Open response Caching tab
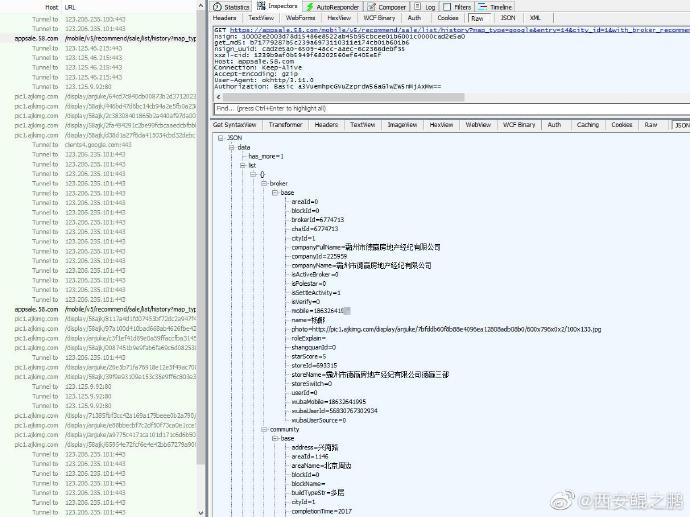Image resolution: width=690 pixels, height=517 pixels. tap(588, 125)
